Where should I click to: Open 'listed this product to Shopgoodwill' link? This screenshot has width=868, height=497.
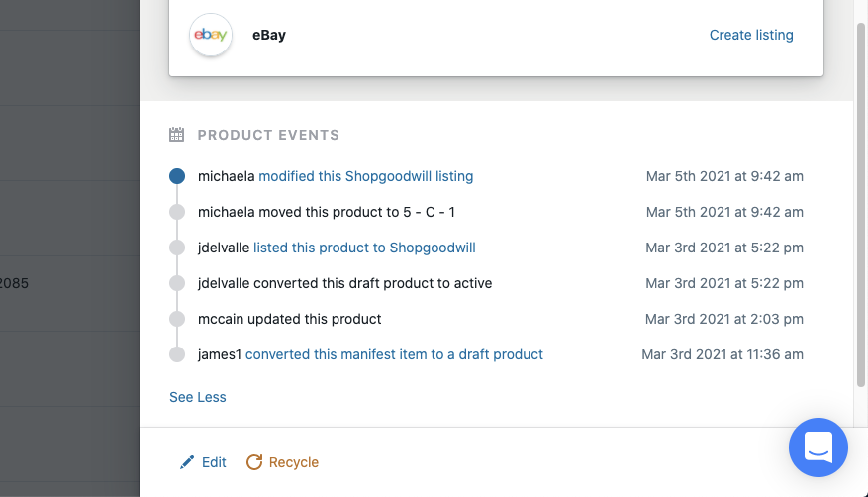tap(364, 248)
